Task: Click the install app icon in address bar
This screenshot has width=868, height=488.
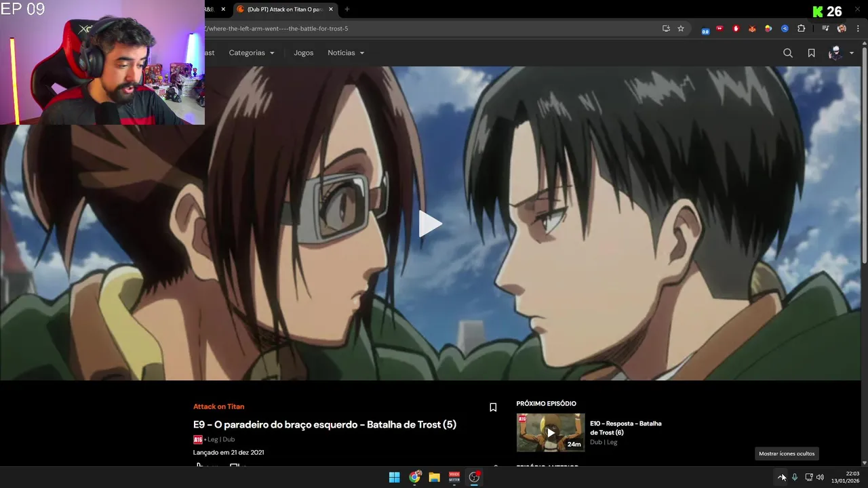Action: (666, 28)
